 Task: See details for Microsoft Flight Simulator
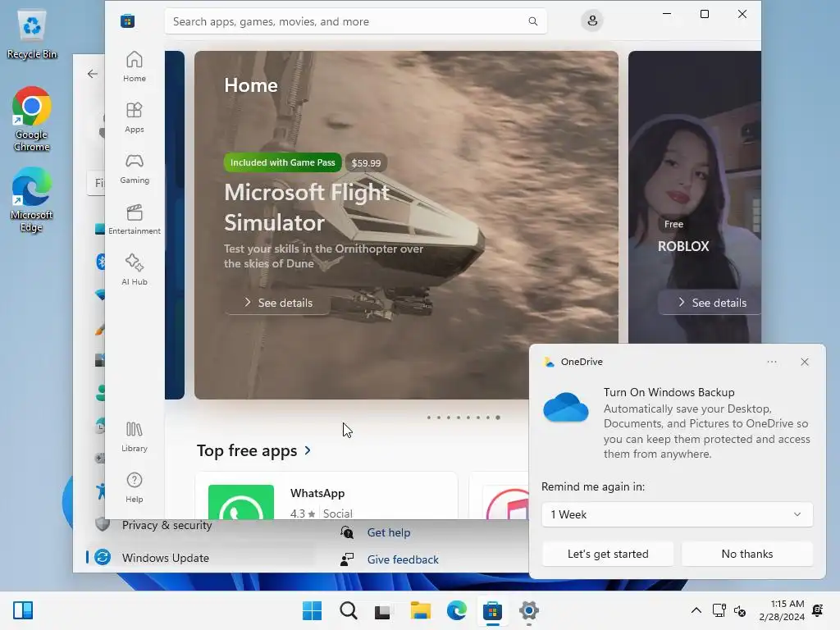(277, 303)
